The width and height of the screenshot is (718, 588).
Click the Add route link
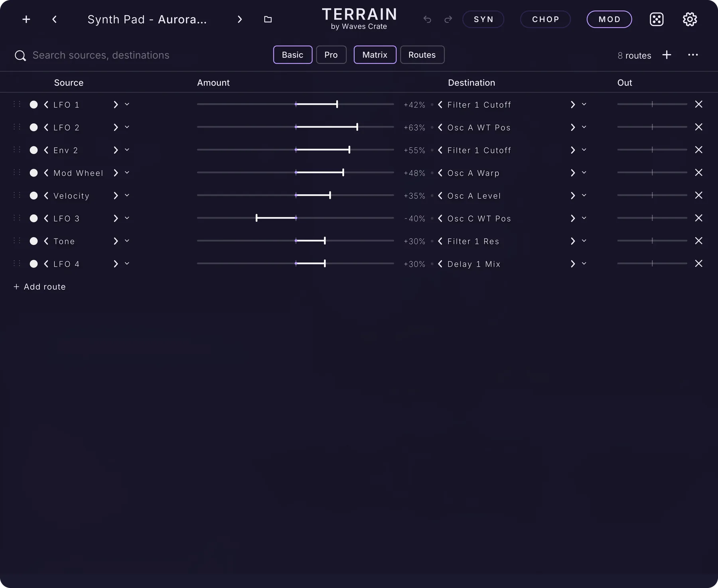pyautogui.click(x=39, y=287)
